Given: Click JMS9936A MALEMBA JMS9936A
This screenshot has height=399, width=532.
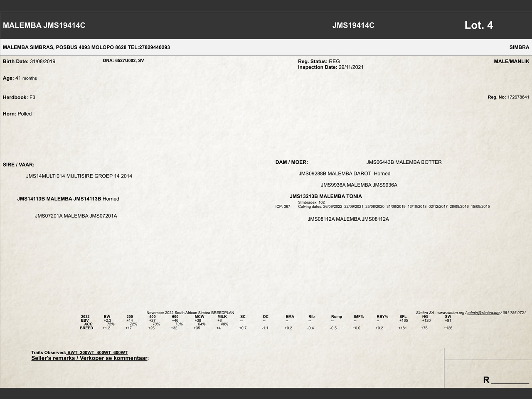Looking at the screenshot, I should coord(359,185).
